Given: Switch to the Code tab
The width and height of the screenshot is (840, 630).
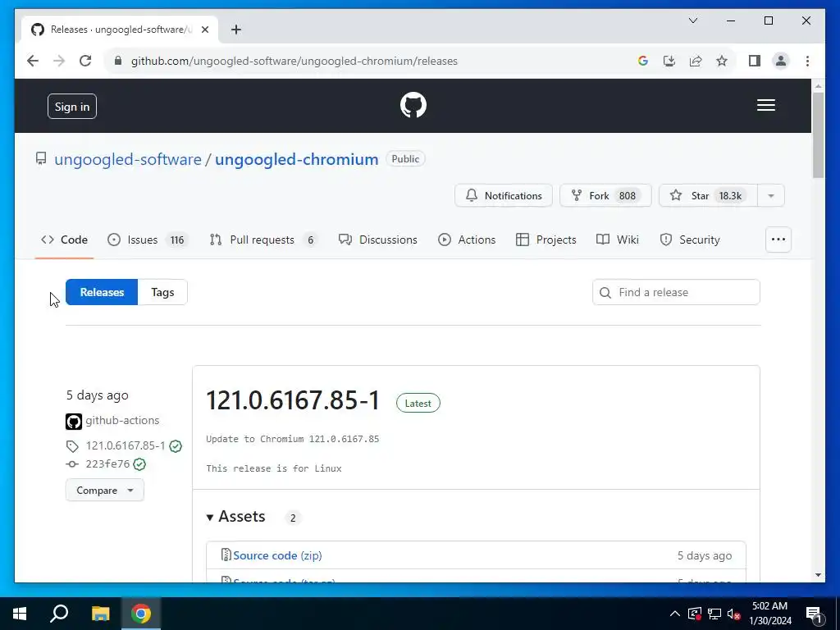Looking at the screenshot, I should [x=64, y=240].
